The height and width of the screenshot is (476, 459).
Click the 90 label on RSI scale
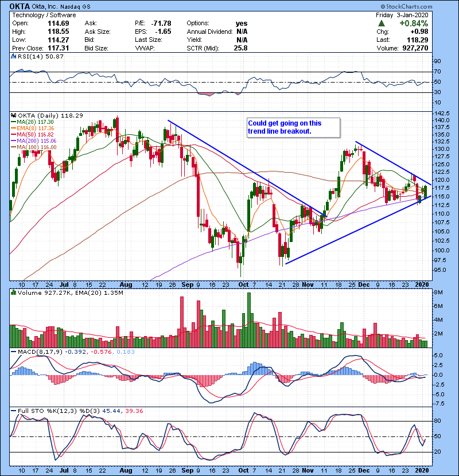(x=438, y=61)
